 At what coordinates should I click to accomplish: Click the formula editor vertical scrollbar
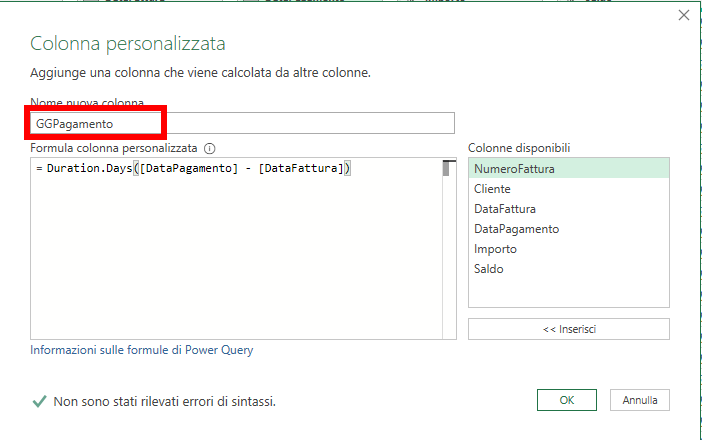[x=449, y=248]
